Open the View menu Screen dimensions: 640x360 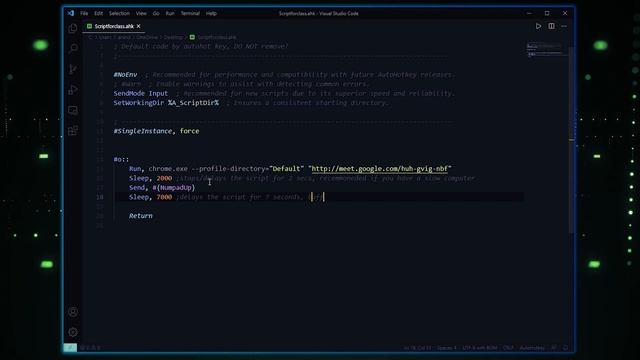(x=141, y=13)
